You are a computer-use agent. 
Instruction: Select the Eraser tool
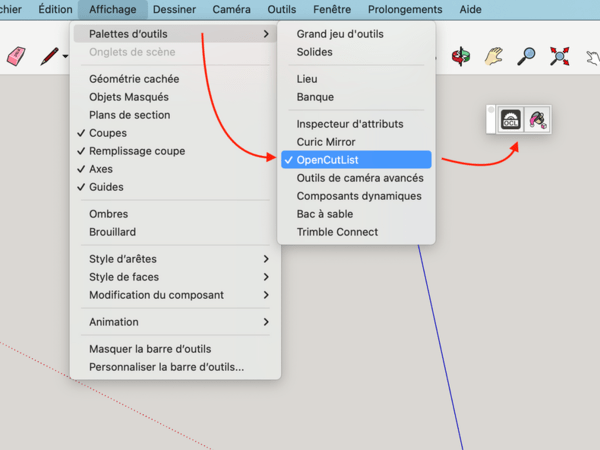17,57
